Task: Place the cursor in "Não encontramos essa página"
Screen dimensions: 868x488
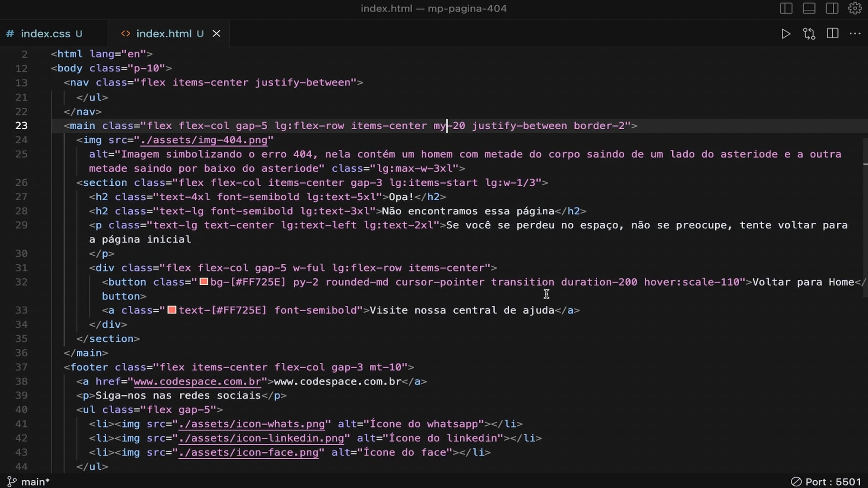Action: (x=468, y=211)
